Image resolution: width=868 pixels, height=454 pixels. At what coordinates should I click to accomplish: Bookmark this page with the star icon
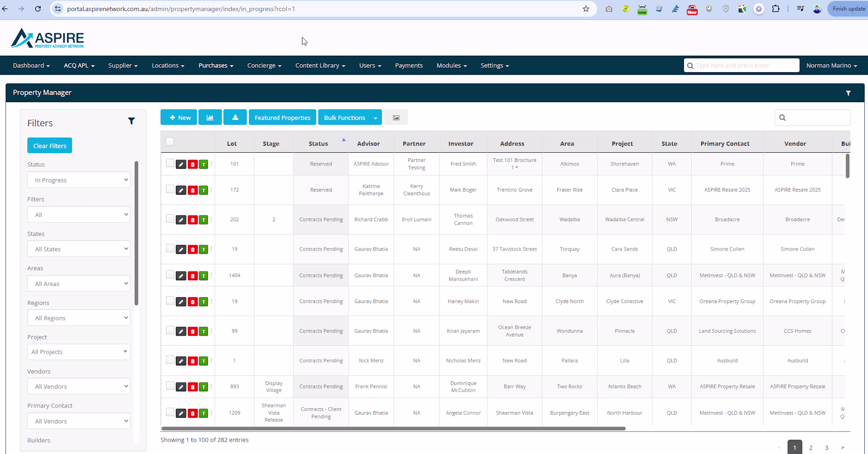[x=586, y=9]
